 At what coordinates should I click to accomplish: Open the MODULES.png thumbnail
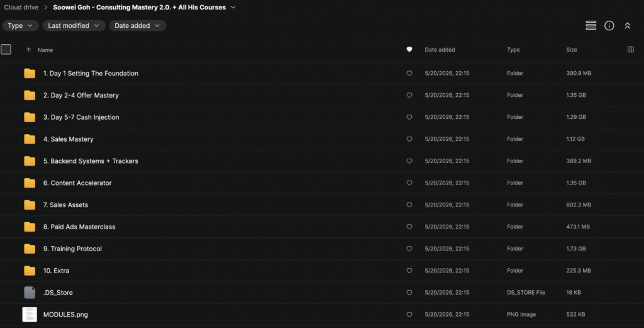[30, 314]
